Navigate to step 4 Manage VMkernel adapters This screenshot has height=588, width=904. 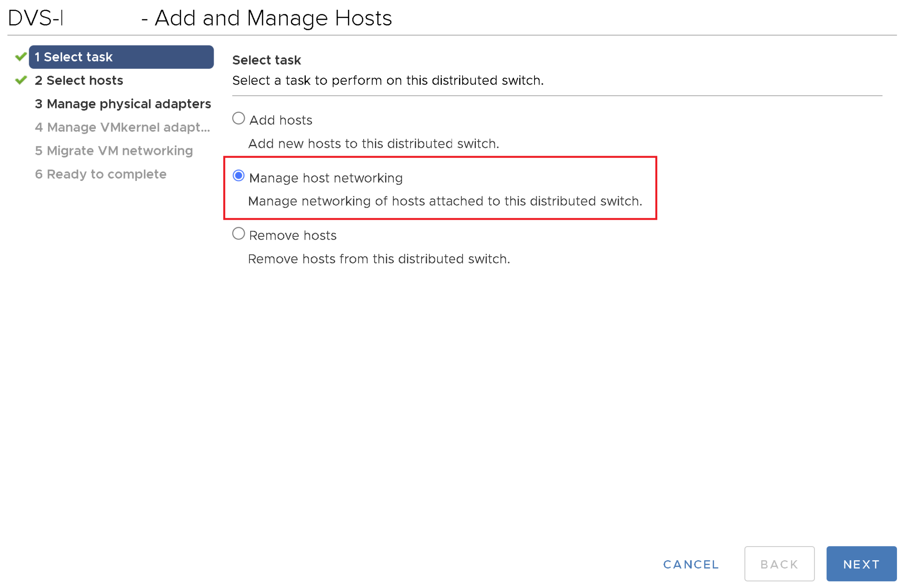click(x=115, y=127)
